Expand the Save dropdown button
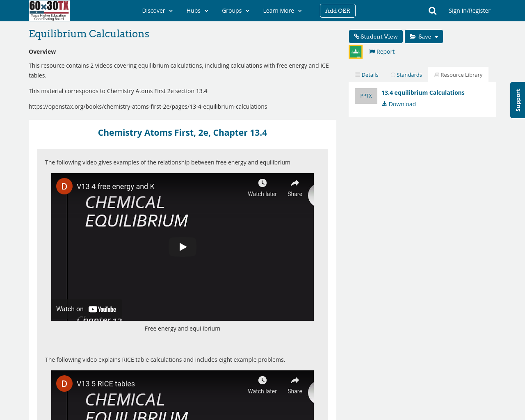This screenshot has width=525, height=420. (x=424, y=37)
